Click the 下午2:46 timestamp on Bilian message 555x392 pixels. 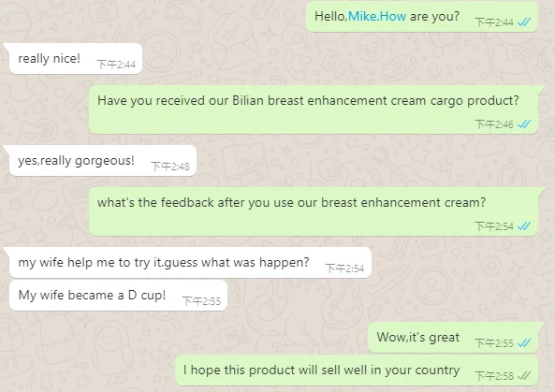(494, 124)
